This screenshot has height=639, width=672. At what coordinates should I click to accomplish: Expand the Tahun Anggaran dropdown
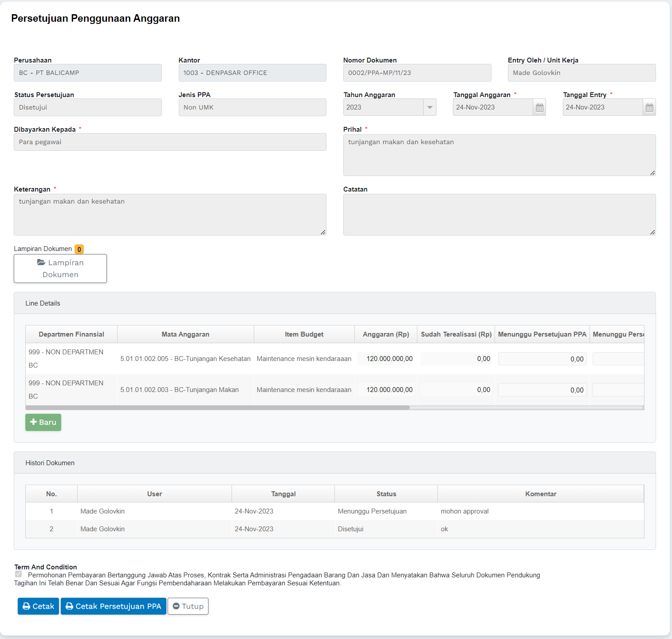(429, 107)
